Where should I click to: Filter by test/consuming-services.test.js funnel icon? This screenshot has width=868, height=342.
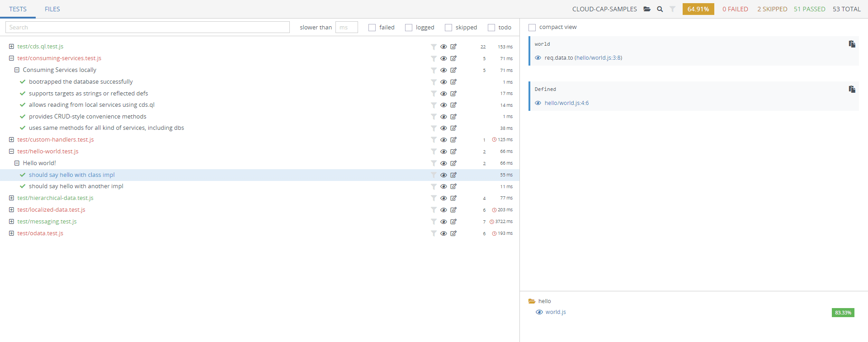[x=434, y=58]
